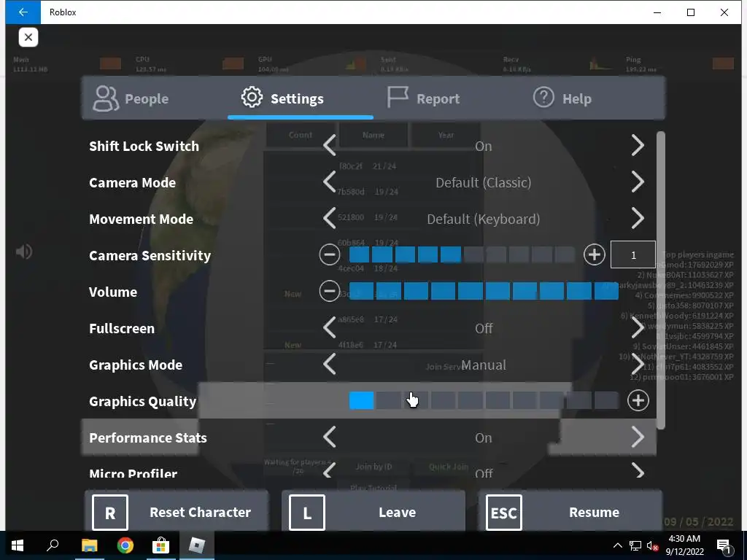Click the Resume button
This screenshot has width=747, height=560.
[x=570, y=512]
